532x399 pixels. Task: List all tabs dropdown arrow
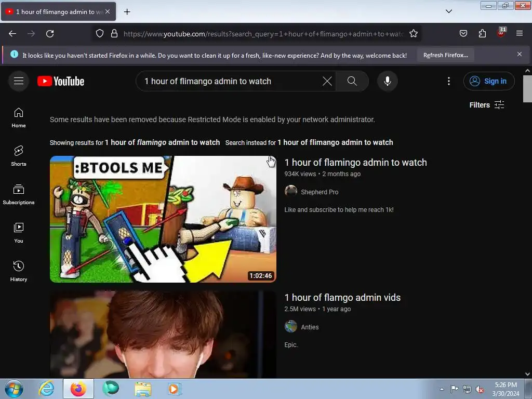[x=448, y=11]
